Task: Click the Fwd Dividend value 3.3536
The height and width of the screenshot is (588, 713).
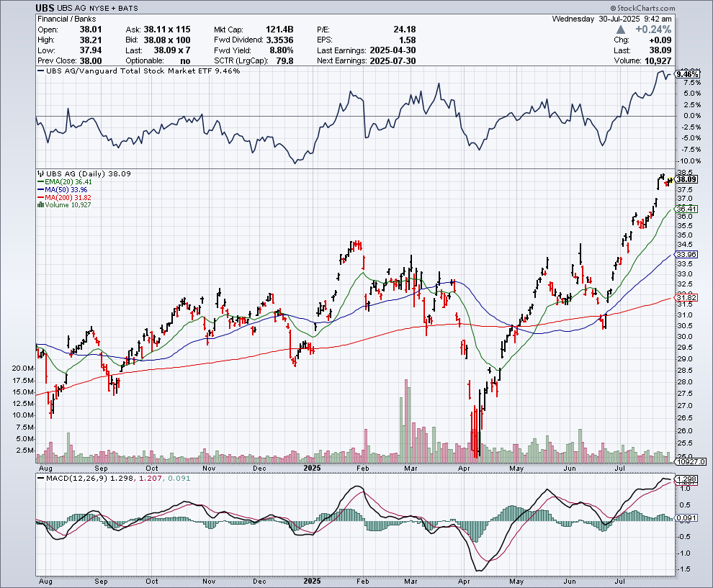Action: tap(279, 40)
